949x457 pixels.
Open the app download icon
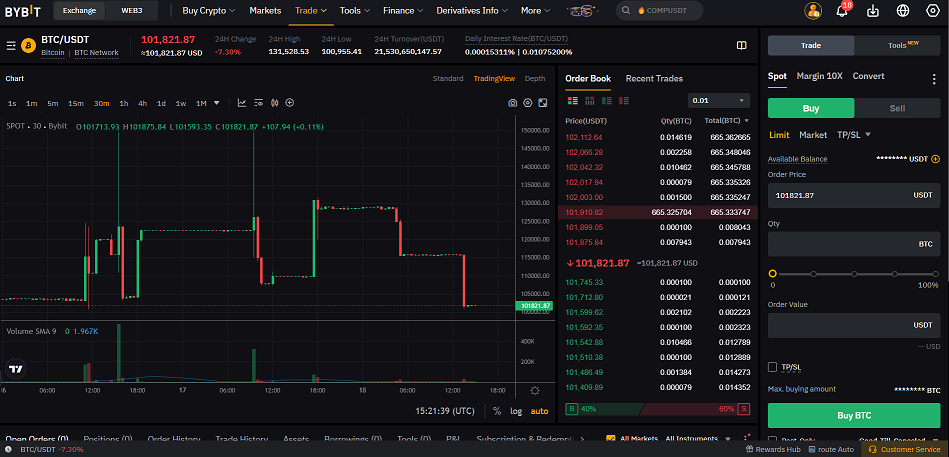pyautogui.click(x=873, y=10)
